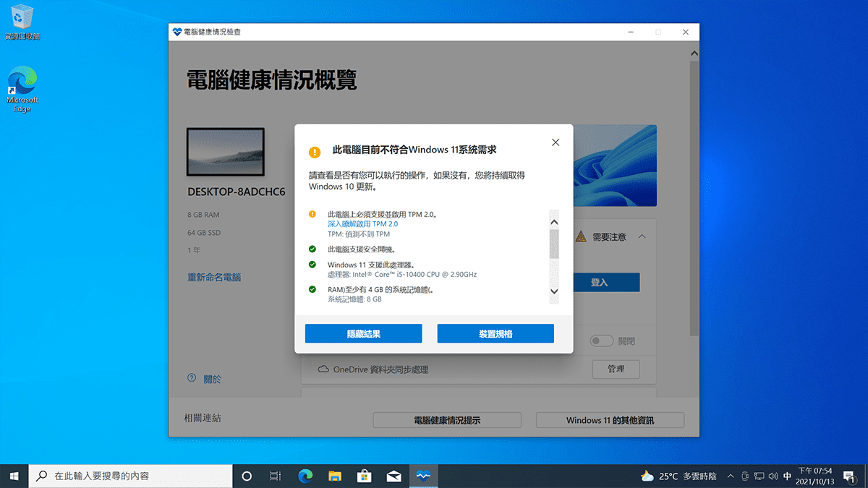This screenshot has height=488, width=868.
Task: Click the 隱藏結果 button in the dialog
Action: (x=365, y=333)
